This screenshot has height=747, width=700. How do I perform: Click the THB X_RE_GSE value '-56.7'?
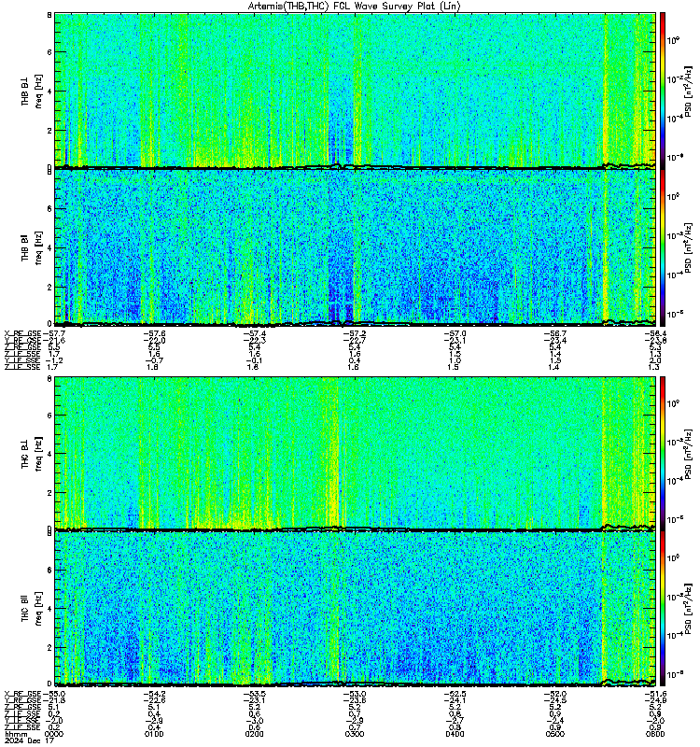pyautogui.click(x=555, y=333)
